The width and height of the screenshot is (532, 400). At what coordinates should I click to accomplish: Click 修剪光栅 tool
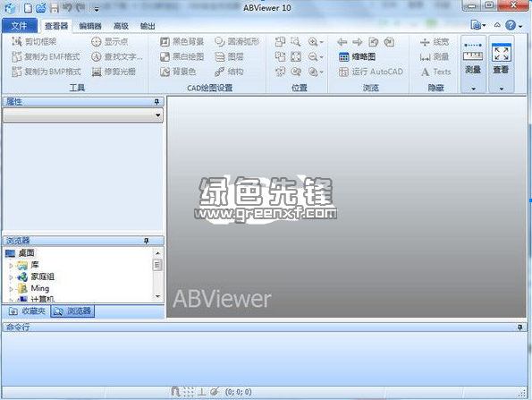(114, 72)
